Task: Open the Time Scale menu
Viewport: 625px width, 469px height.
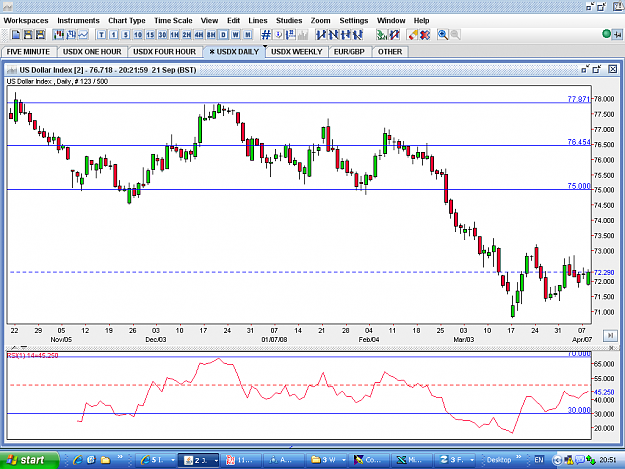Action: [x=173, y=21]
